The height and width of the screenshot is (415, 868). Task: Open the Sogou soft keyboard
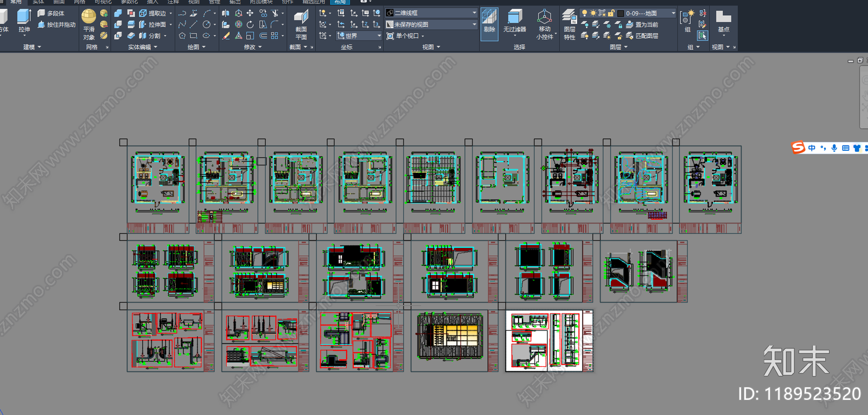tap(846, 148)
